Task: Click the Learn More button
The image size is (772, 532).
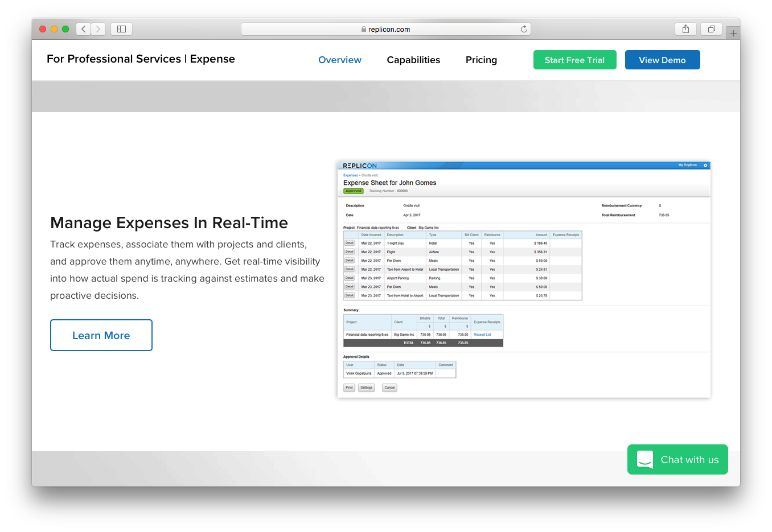Action: (x=101, y=335)
